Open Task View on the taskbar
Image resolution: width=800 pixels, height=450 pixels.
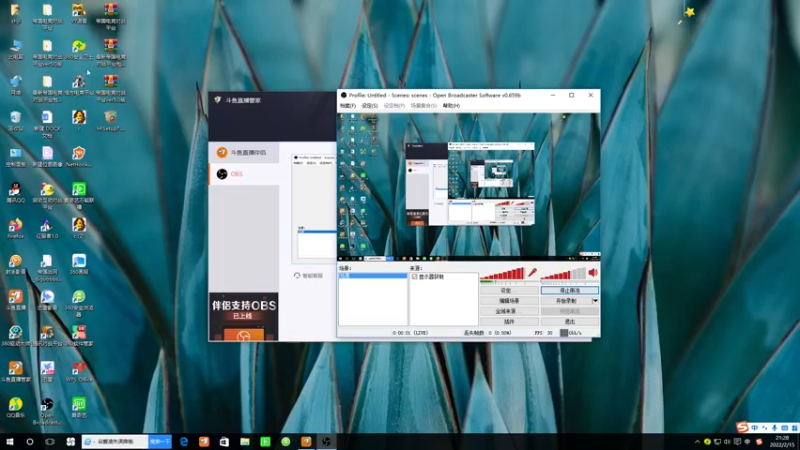[49, 442]
